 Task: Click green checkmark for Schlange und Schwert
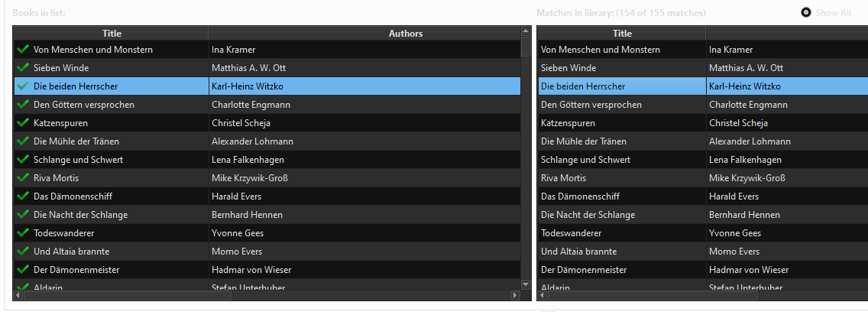[x=22, y=159]
